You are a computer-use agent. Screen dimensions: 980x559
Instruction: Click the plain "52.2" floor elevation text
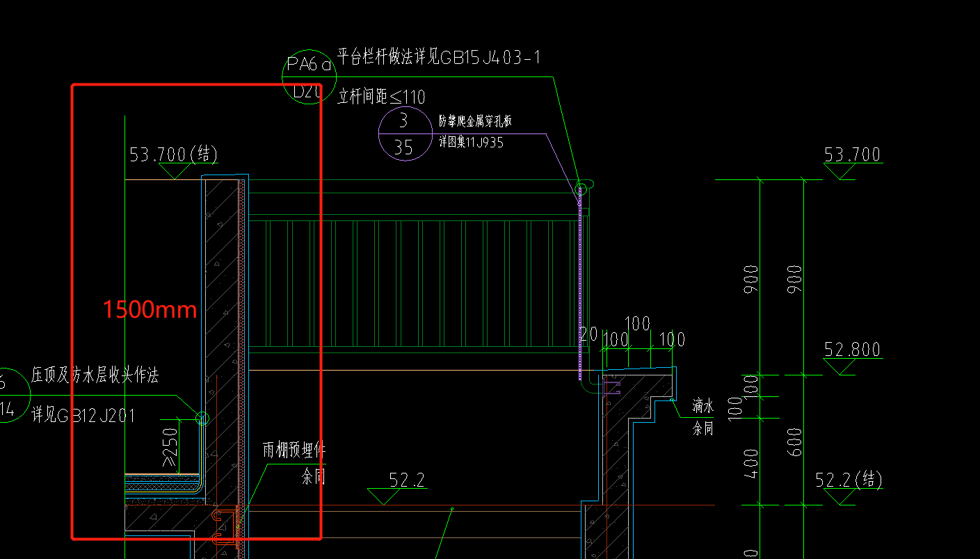pyautogui.click(x=407, y=480)
